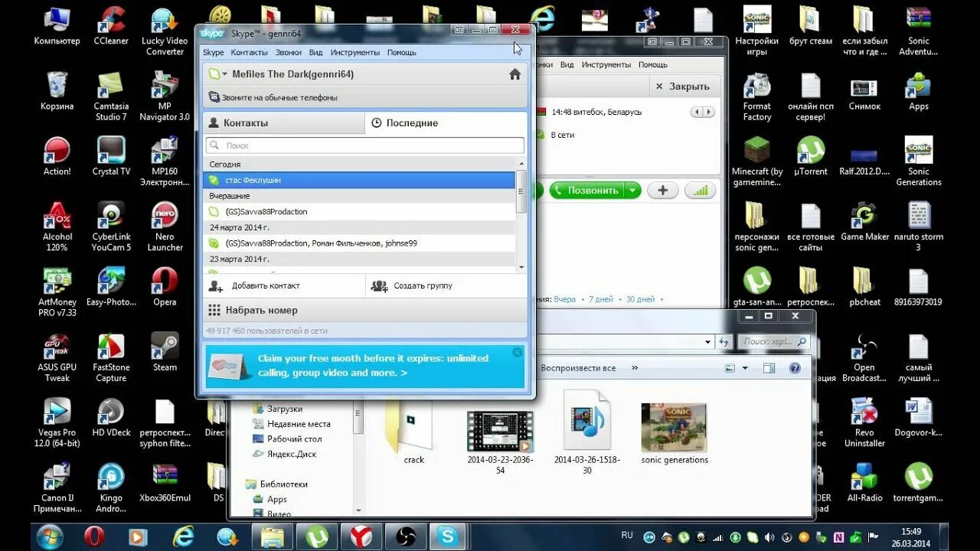Viewport: 980px width, 551px height.
Task: Click Звоните на обычные телефоны bar
Action: [365, 98]
